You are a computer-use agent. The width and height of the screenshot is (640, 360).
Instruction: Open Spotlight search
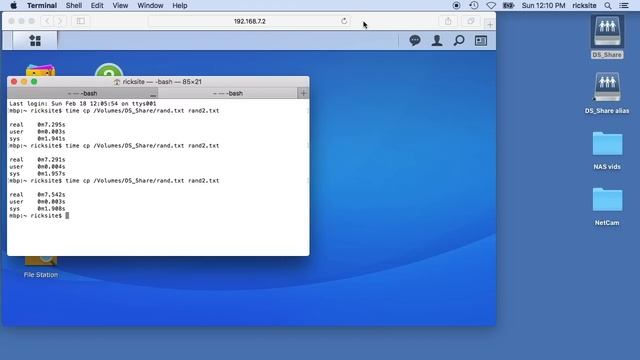click(x=608, y=5)
